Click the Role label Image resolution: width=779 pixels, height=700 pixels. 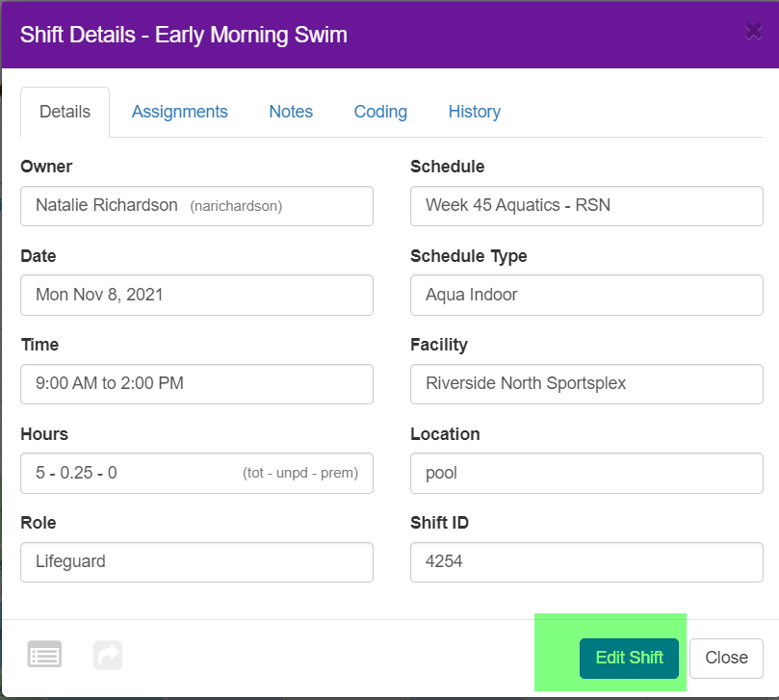[x=39, y=523]
